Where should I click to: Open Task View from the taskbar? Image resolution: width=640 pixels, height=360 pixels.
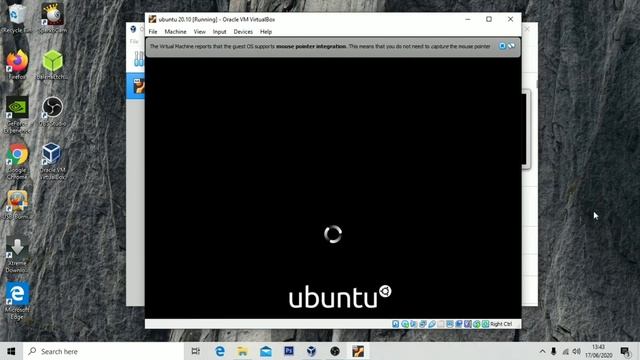tap(196, 351)
